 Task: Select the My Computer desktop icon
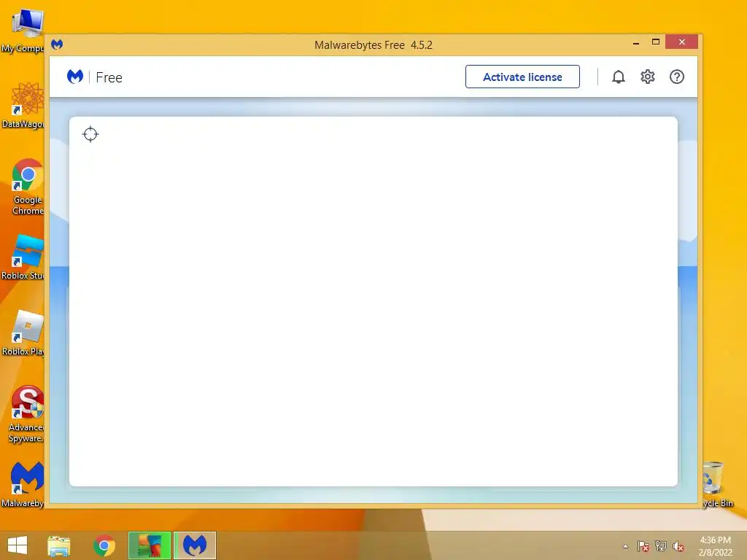click(23, 31)
